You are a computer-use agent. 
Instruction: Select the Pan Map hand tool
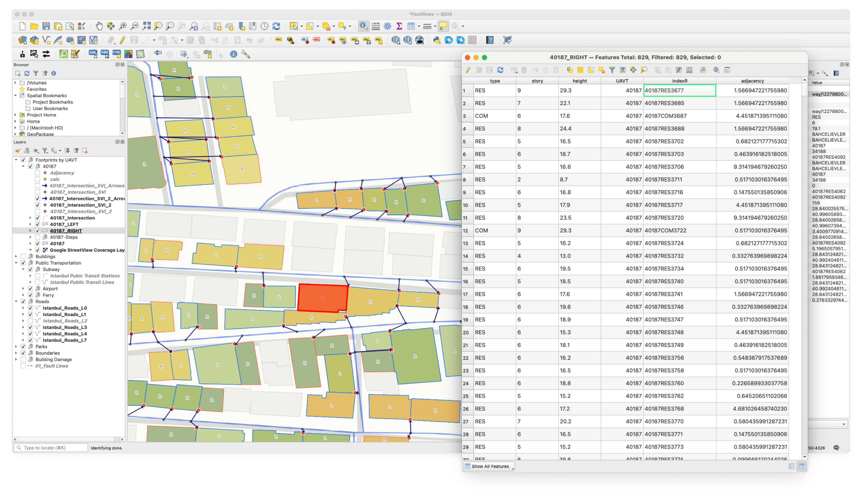[x=99, y=26]
